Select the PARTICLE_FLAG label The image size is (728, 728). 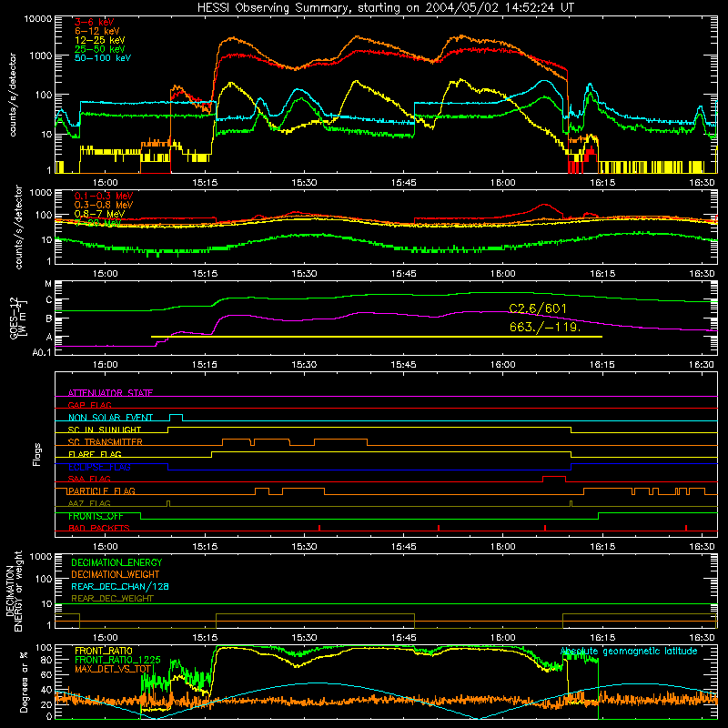[102, 490]
